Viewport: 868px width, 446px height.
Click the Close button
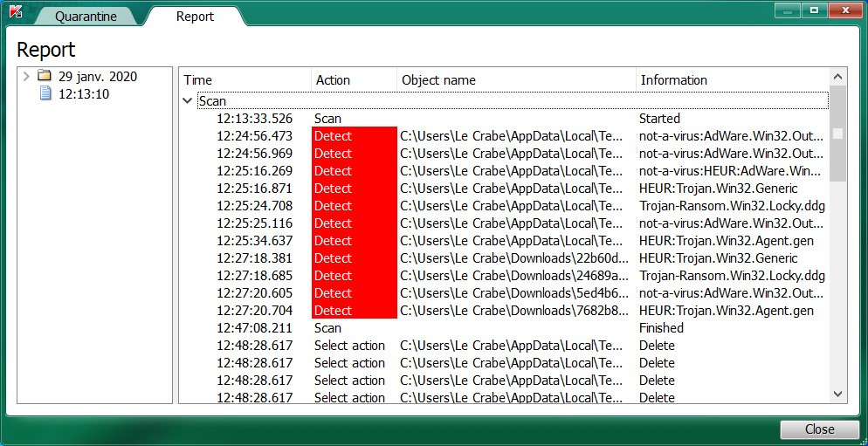point(819,429)
